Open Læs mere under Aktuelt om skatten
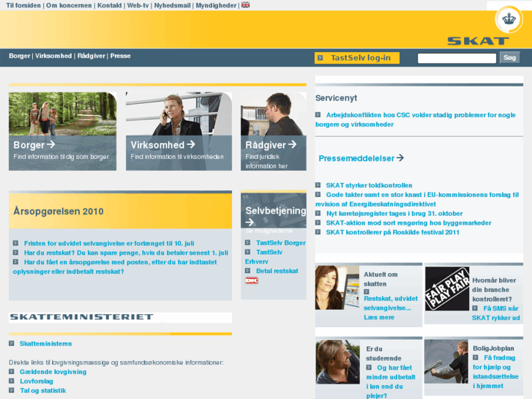Image resolution: width=532 pixels, height=399 pixels. [x=379, y=317]
